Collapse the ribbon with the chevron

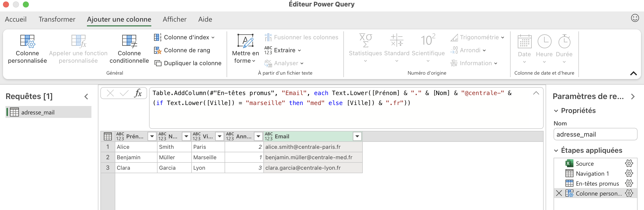click(x=634, y=73)
